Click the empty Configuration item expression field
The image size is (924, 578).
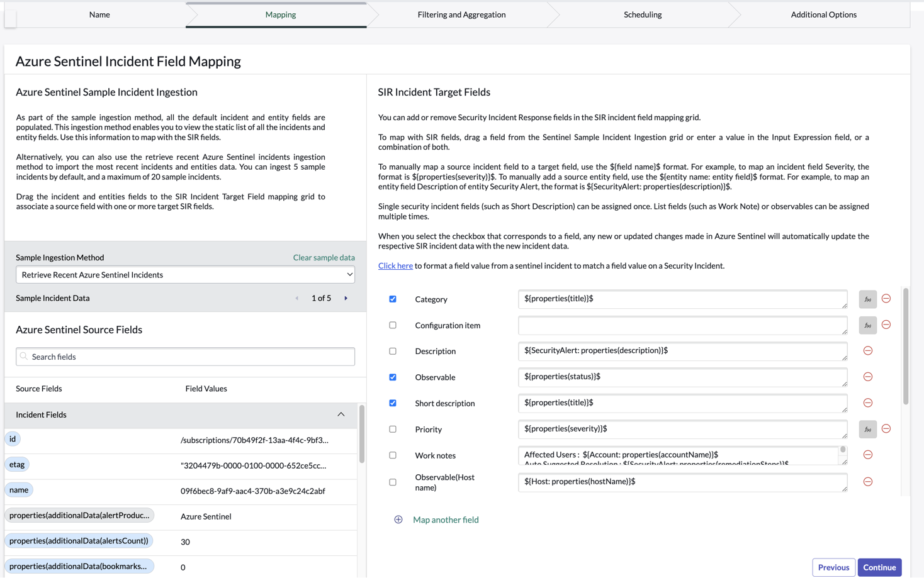point(682,325)
